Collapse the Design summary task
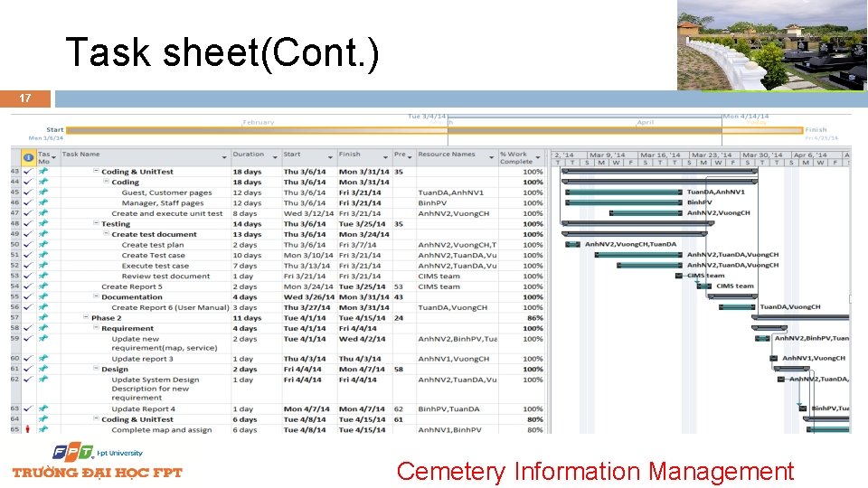Screen dimensions: 868x488 tap(96, 369)
